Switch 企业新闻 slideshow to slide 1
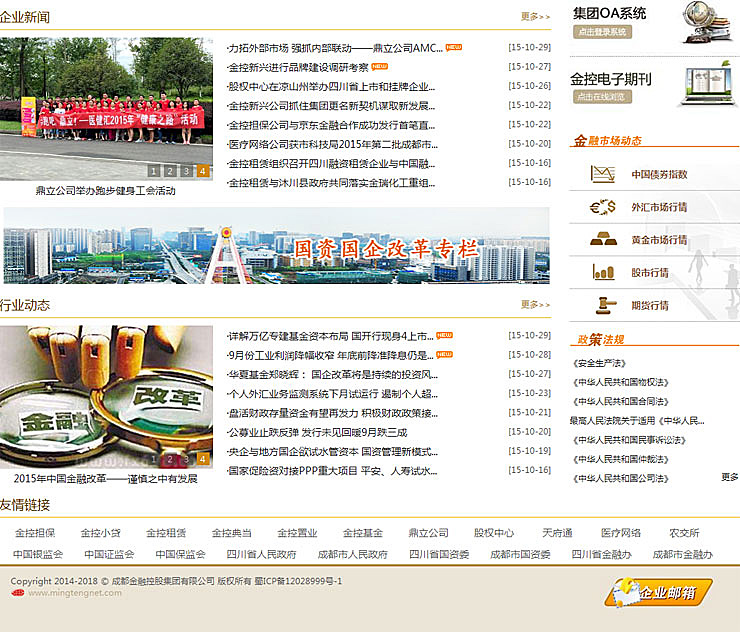 pos(154,171)
